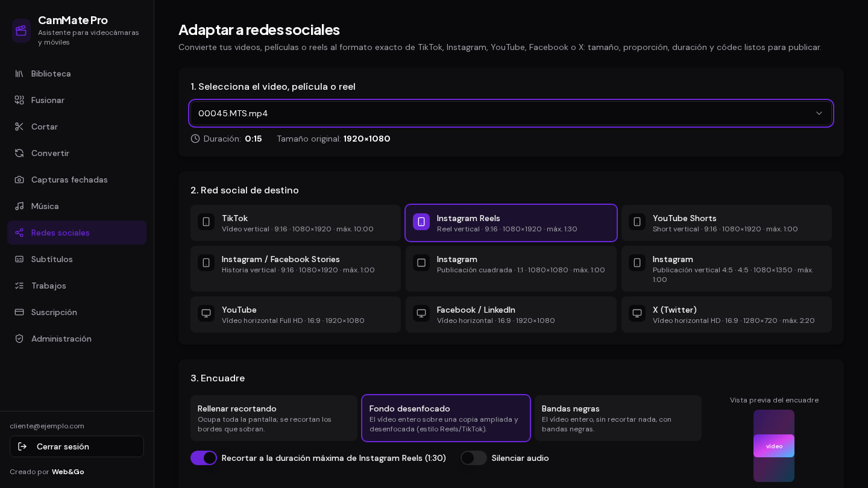Enable the Silenciar audio switch
This screenshot has height=488, width=868.
coord(474,458)
